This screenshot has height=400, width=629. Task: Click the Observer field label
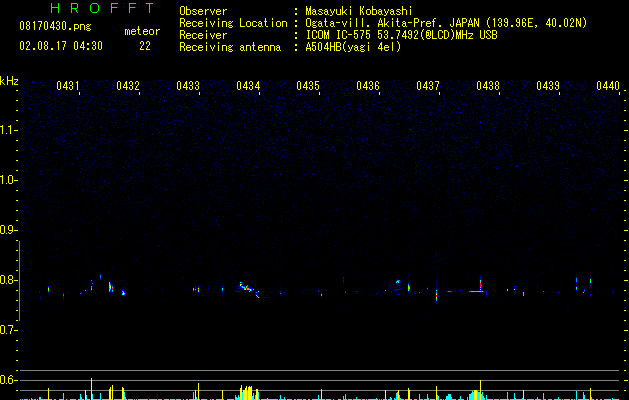pos(203,11)
